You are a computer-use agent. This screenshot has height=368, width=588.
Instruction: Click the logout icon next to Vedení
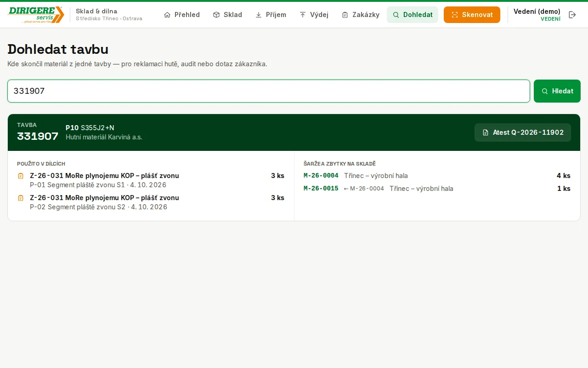pyautogui.click(x=572, y=15)
